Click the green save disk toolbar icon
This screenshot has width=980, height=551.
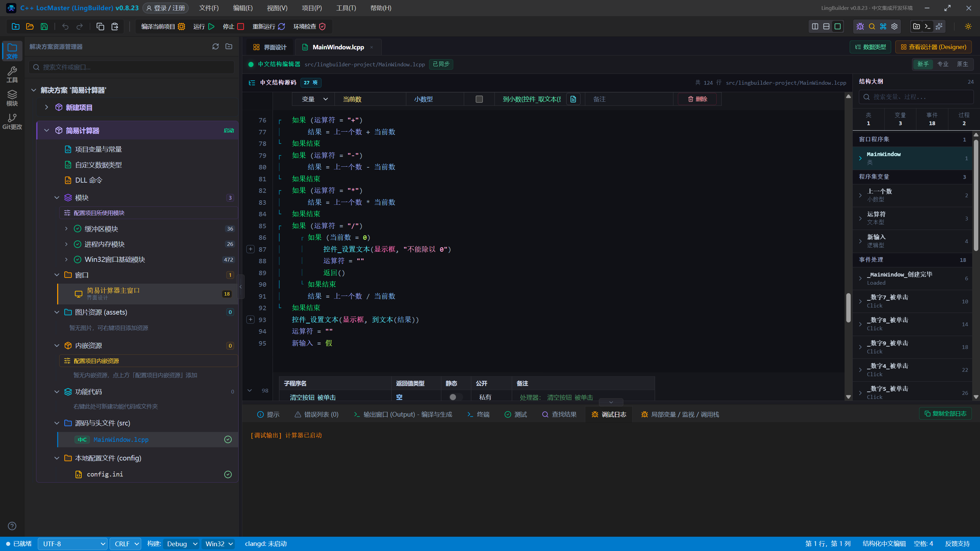(44, 26)
